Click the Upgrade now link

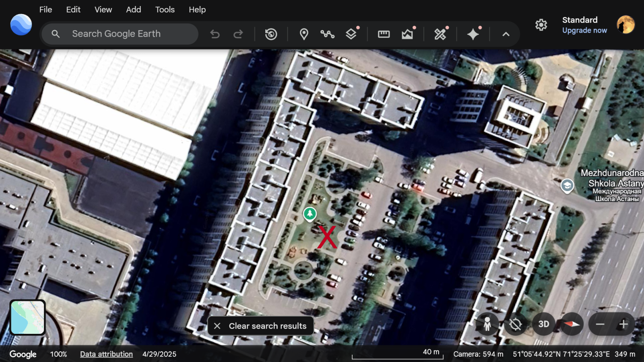pos(584,31)
